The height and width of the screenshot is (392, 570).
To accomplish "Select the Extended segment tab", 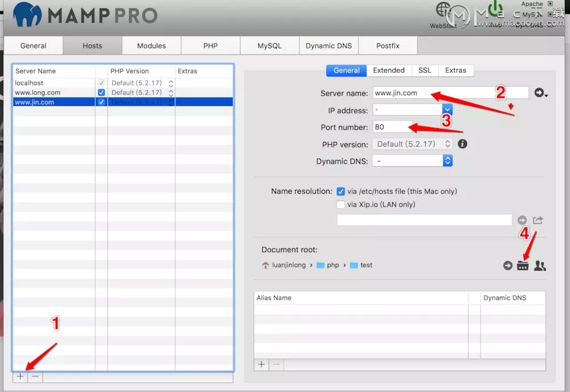I will [x=389, y=71].
